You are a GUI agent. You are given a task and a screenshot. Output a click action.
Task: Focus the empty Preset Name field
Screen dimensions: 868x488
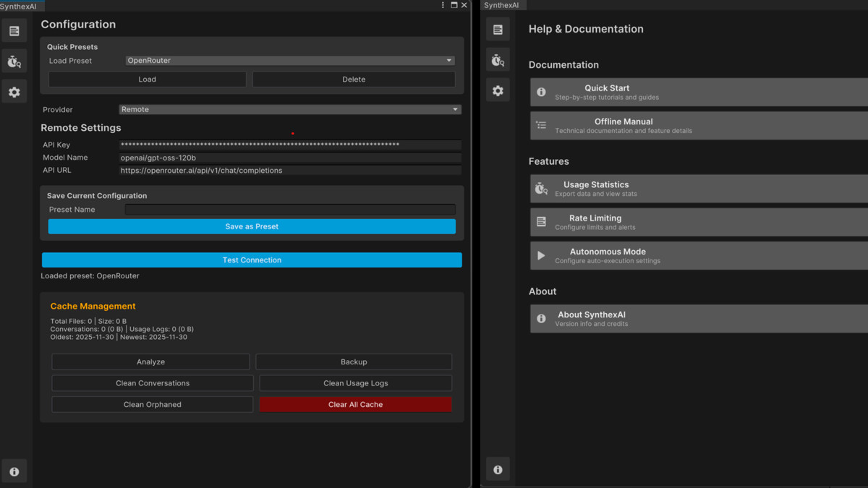[290, 210]
